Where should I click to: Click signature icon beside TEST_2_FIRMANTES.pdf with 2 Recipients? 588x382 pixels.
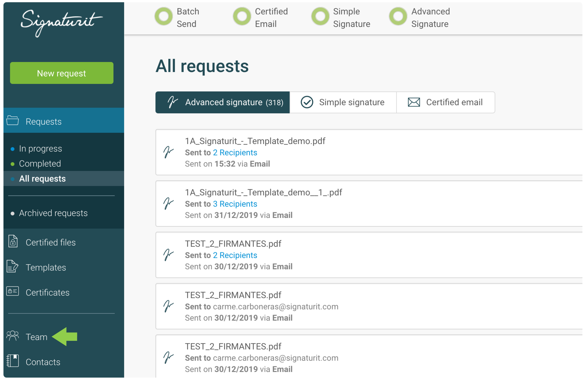(169, 255)
